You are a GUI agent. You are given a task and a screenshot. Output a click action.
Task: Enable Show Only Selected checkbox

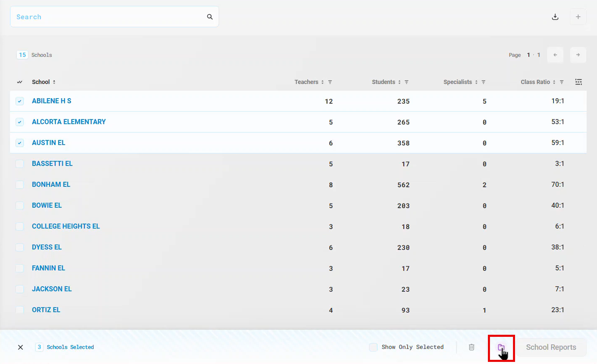point(373,347)
